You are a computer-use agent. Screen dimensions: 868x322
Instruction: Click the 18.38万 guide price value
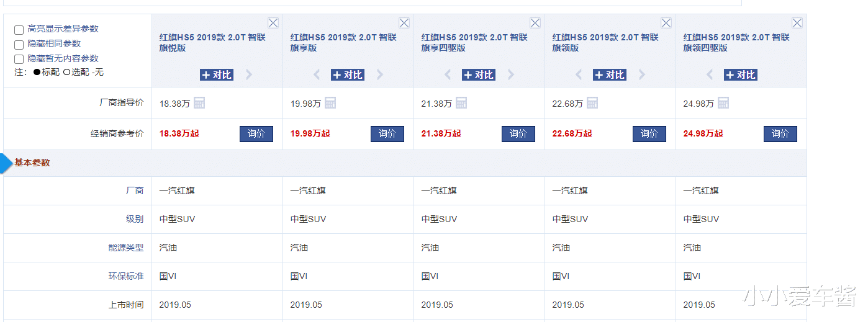coord(174,104)
